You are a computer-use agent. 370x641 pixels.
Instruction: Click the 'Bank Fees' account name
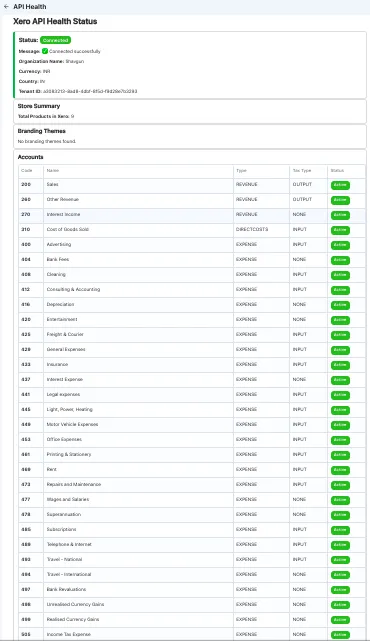pyautogui.click(x=58, y=259)
